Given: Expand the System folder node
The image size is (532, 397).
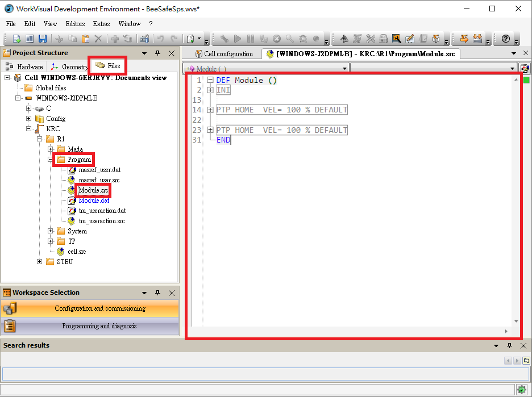Looking at the screenshot, I should pos(50,231).
